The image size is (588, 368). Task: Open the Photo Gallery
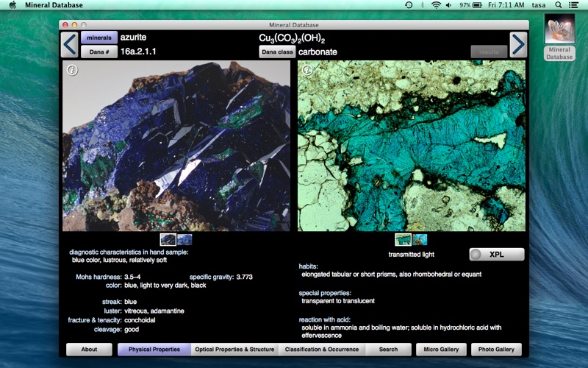pyautogui.click(x=496, y=349)
